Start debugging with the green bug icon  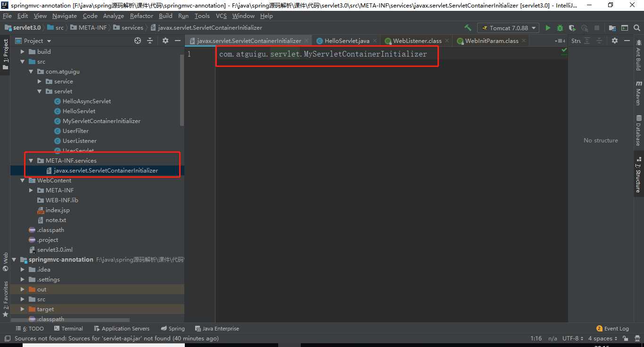coord(560,28)
